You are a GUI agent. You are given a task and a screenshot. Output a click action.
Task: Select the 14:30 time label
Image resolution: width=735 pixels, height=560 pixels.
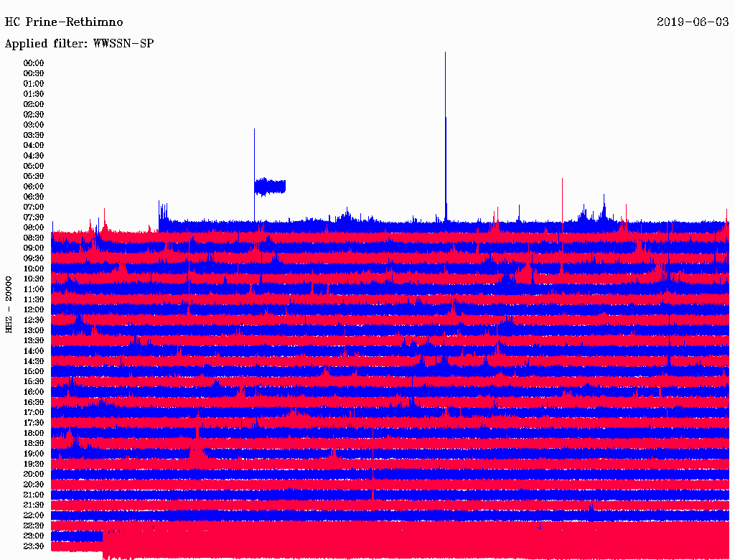click(x=33, y=361)
